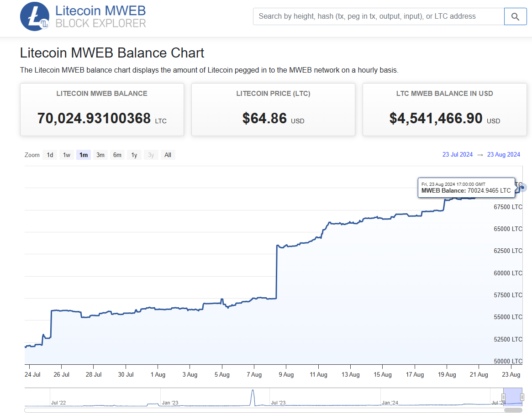Open the Litecoin MWEB Block Explorer title link
This screenshot has height=415, width=532.
[x=100, y=16]
